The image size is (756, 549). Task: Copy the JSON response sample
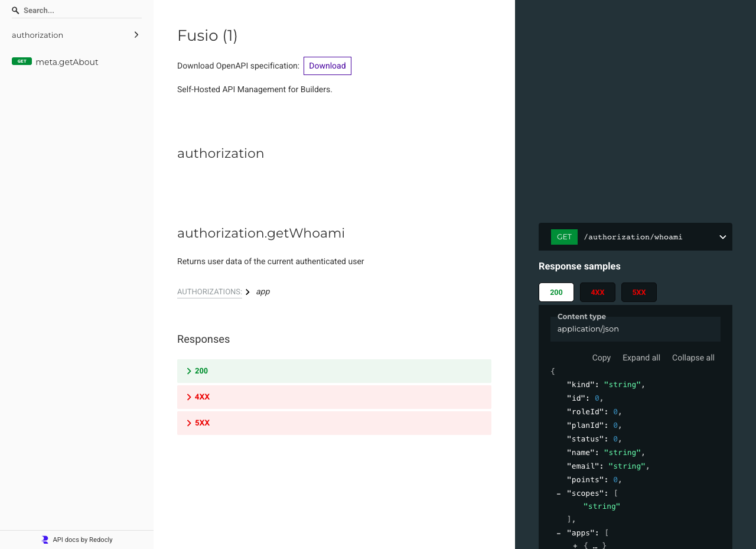(x=601, y=358)
